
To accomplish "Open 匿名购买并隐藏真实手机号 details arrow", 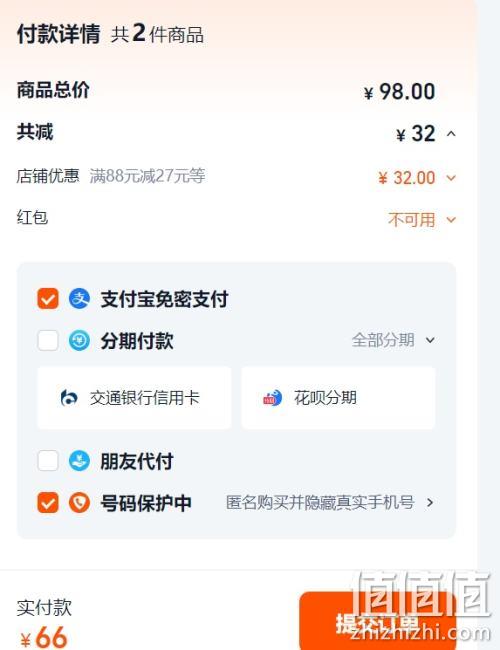I will tap(430, 502).
